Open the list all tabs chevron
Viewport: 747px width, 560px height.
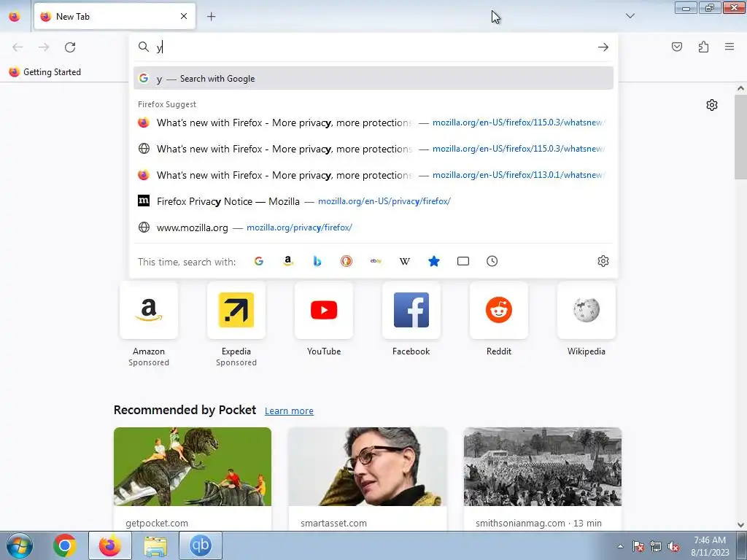(x=630, y=16)
